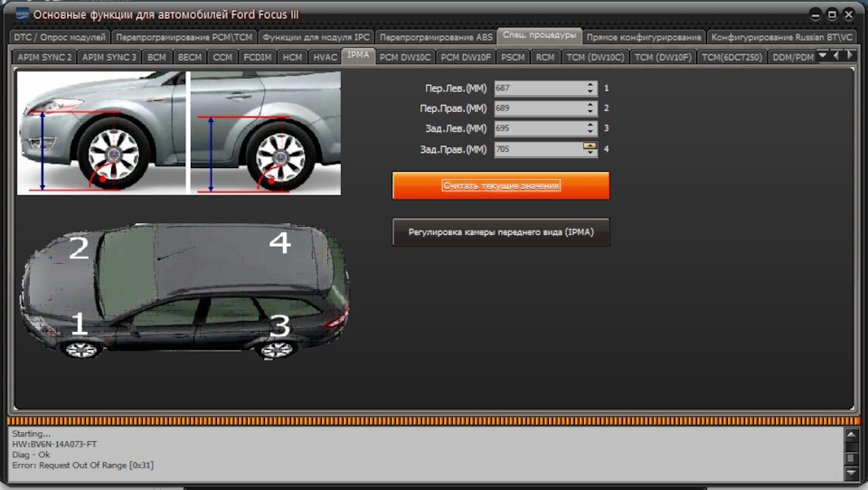Open the PCM DW10F sub-tab
The image size is (868, 490).
[x=466, y=57]
